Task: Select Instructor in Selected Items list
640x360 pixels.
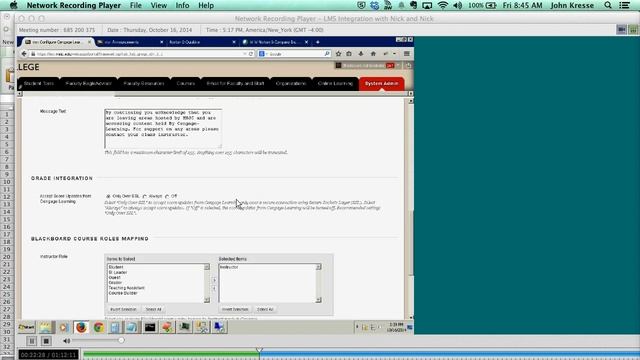Action: point(229,267)
